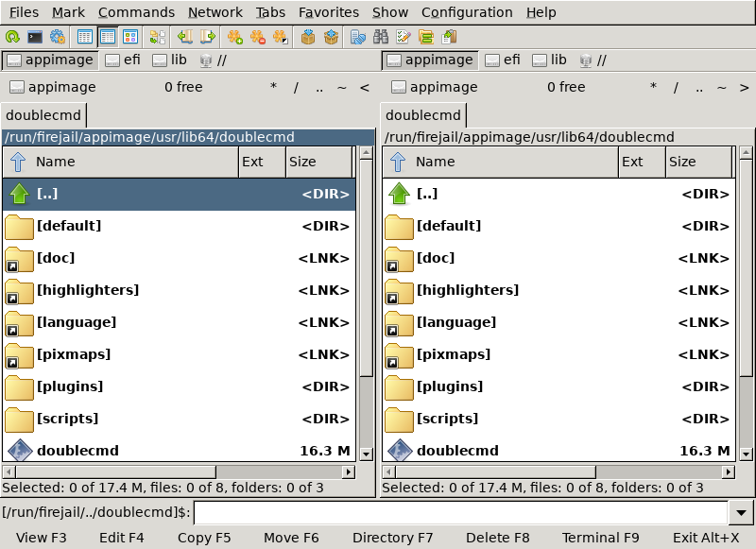
Task: Click the Extract files box icon
Action: (331, 37)
